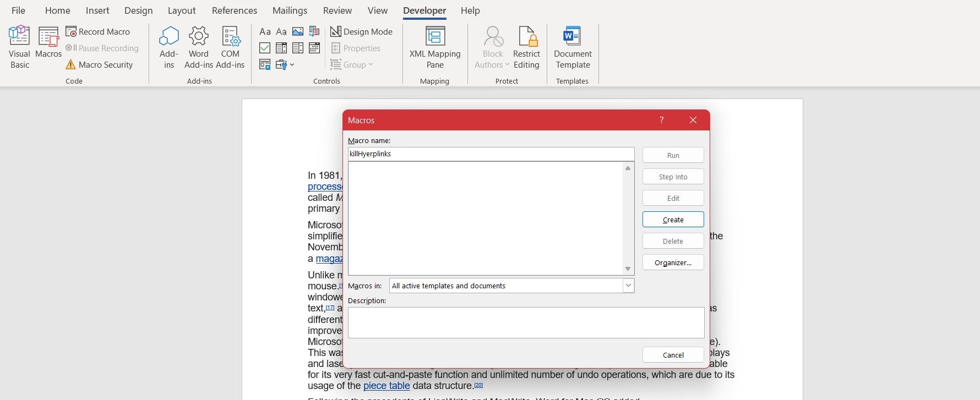Viewport: 980px width, 400px height.
Task: Click the macro list scroll-down arrow
Action: click(x=628, y=269)
